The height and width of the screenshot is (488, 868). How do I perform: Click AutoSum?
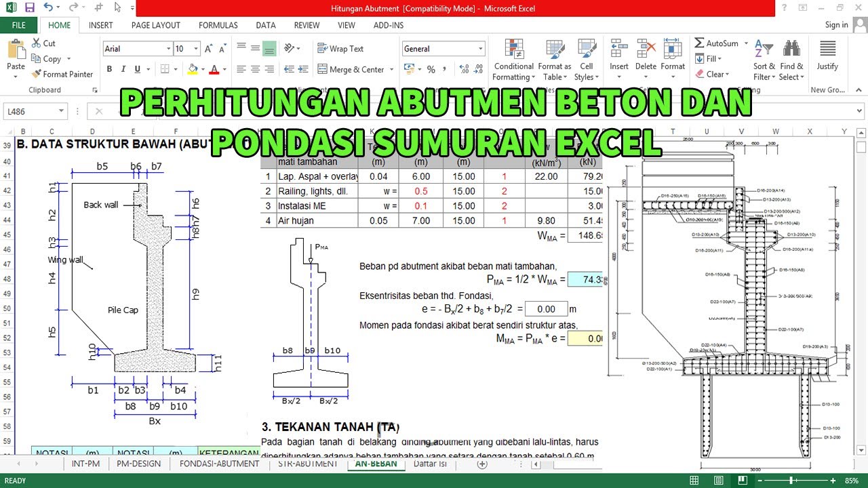coord(716,43)
